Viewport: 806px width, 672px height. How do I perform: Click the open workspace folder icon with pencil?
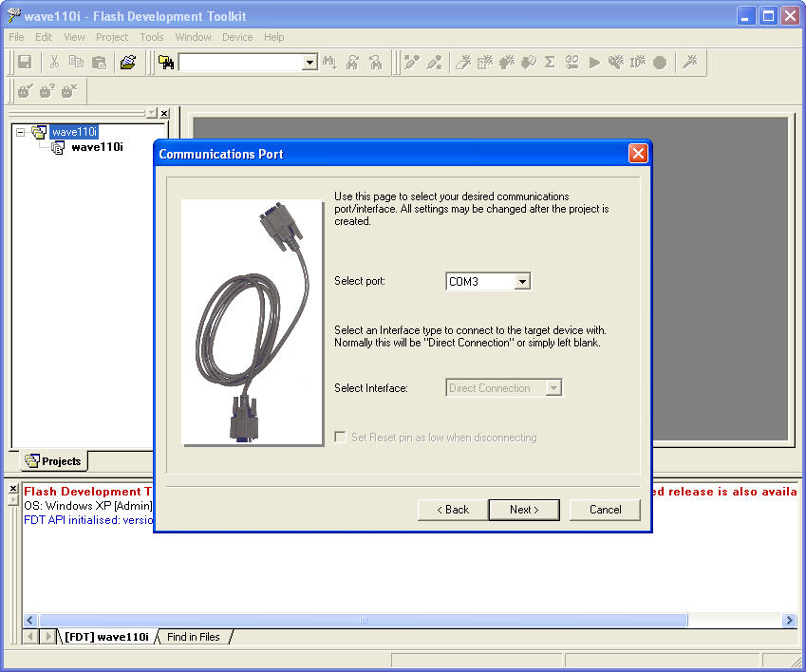tap(128, 62)
